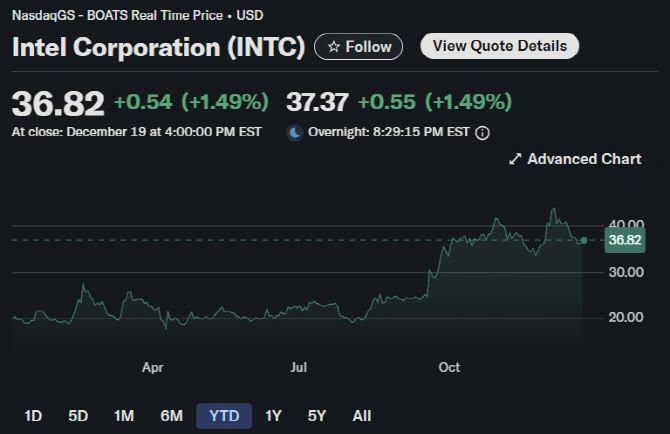Click the star Follow button
This screenshot has height=434, width=670.
click(x=359, y=46)
